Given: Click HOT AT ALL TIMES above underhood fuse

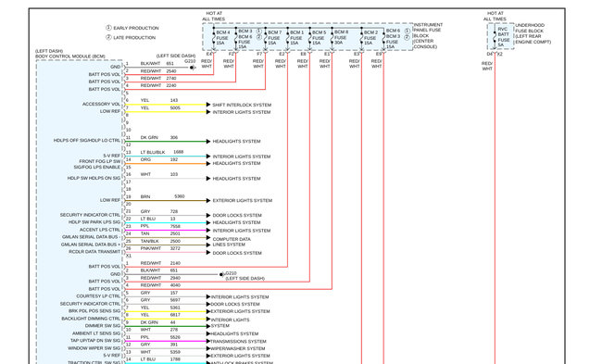Looking at the screenshot, I should (x=495, y=16).
